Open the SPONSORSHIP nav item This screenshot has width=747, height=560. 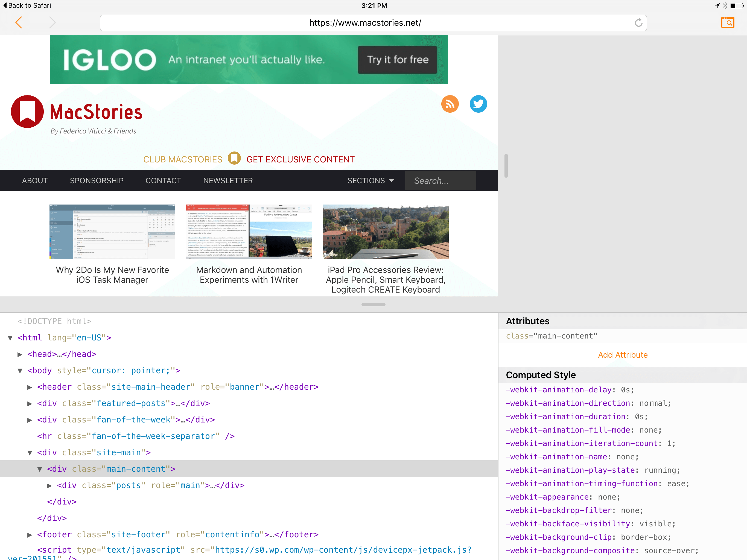(97, 181)
